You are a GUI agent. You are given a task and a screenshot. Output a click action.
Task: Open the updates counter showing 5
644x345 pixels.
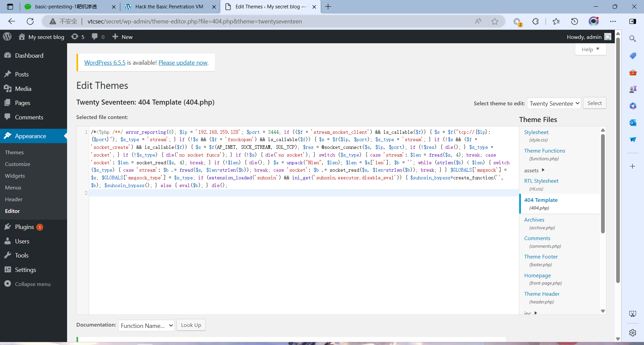click(x=78, y=37)
